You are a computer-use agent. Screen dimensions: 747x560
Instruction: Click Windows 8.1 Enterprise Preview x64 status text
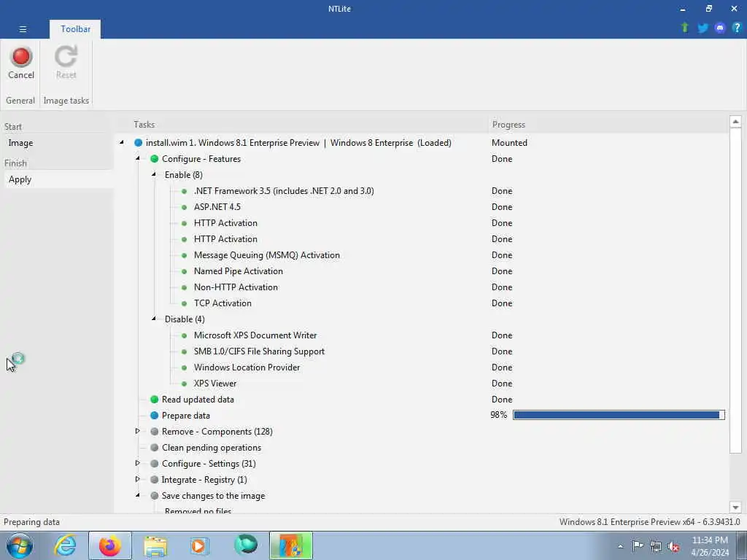[x=649, y=522]
